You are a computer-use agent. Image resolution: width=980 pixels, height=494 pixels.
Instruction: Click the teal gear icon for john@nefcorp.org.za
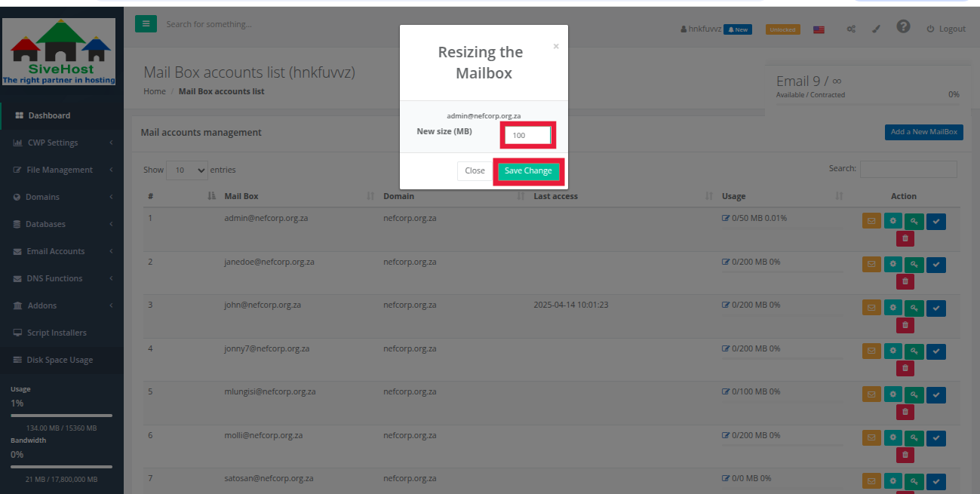tap(893, 308)
